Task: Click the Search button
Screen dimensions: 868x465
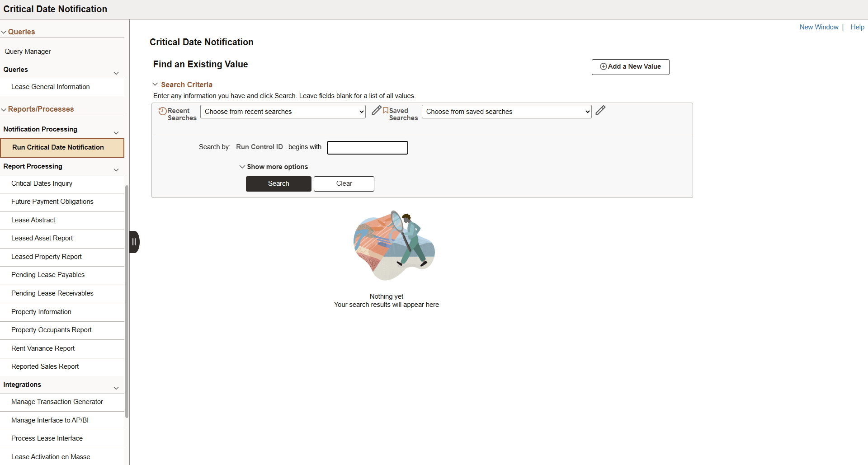Action: coord(278,183)
